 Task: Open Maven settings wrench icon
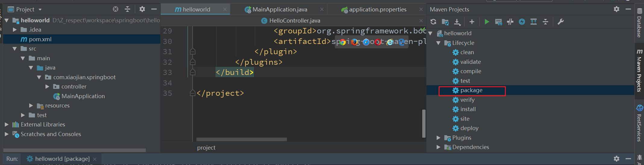pos(561,22)
